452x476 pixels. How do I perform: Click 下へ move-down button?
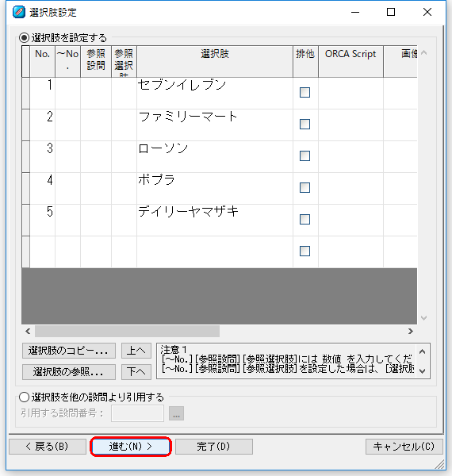(x=136, y=372)
